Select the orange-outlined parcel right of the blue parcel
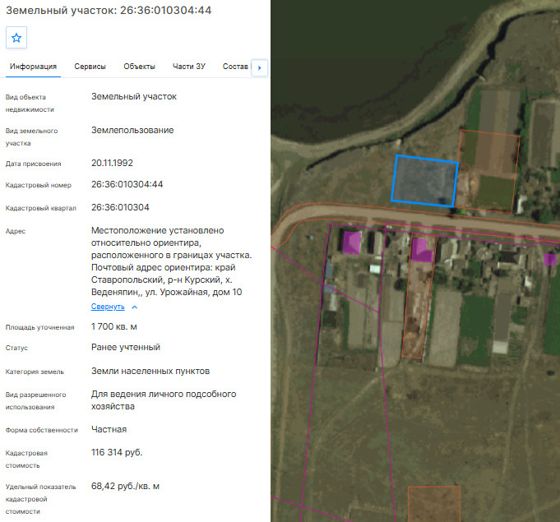The height and width of the screenshot is (522, 560). click(x=489, y=171)
